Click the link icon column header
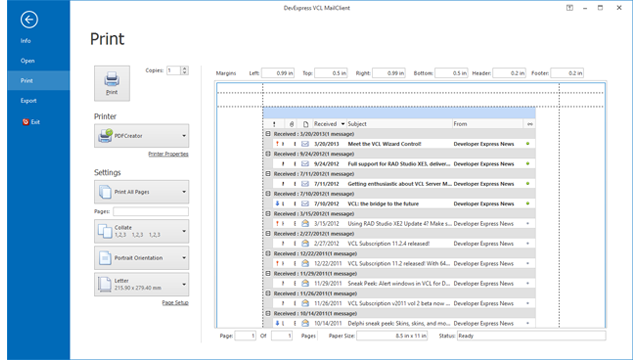Image resolution: width=640 pixels, height=360 pixels. click(529, 124)
